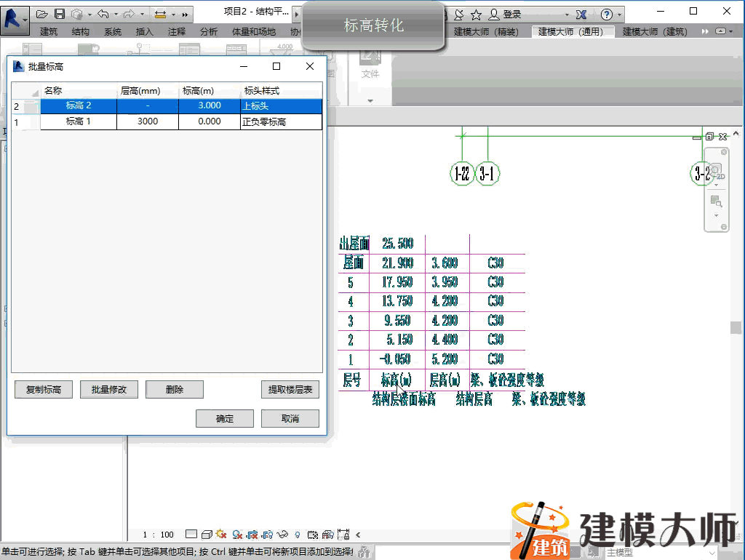Click the Help question mark icon
The image size is (745, 560).
[x=606, y=15]
